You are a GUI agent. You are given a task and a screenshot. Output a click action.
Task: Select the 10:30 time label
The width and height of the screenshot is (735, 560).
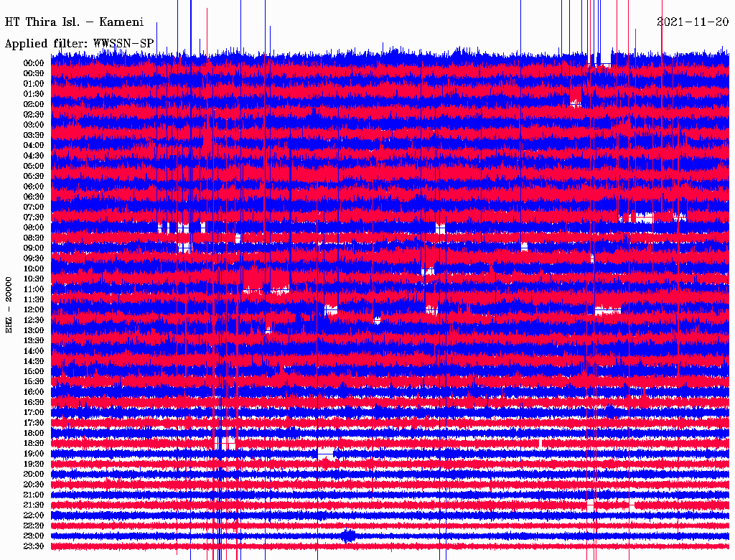(33, 279)
